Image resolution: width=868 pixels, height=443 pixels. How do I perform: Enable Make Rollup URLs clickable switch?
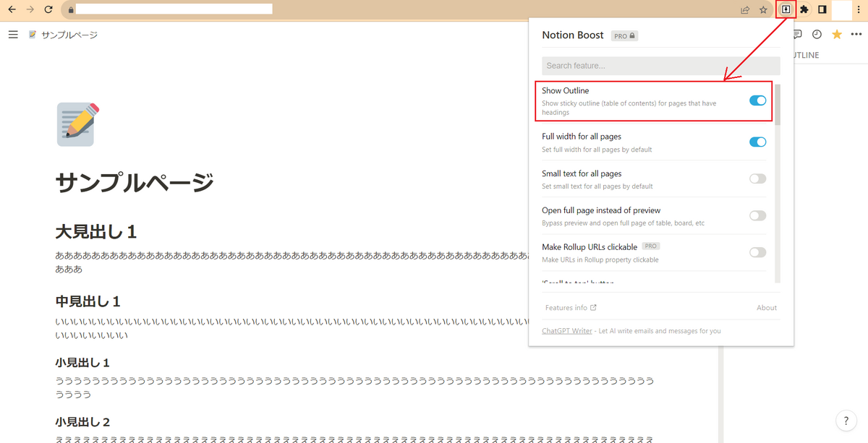757,252
